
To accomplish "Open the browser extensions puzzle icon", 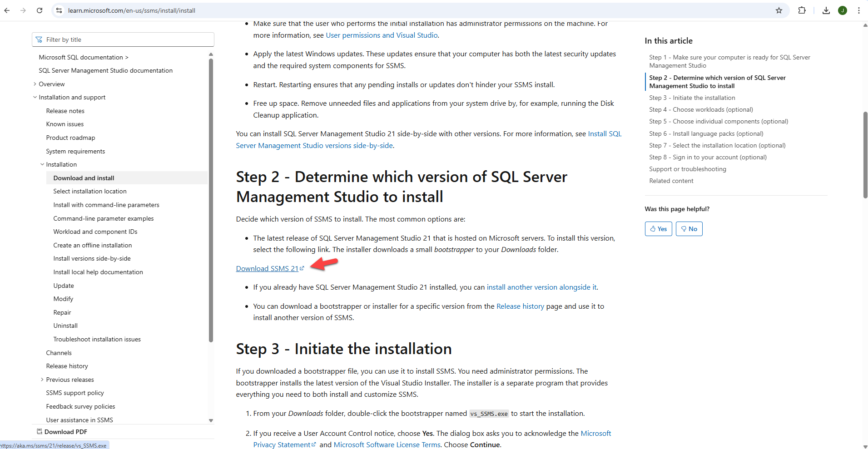I will click(802, 10).
